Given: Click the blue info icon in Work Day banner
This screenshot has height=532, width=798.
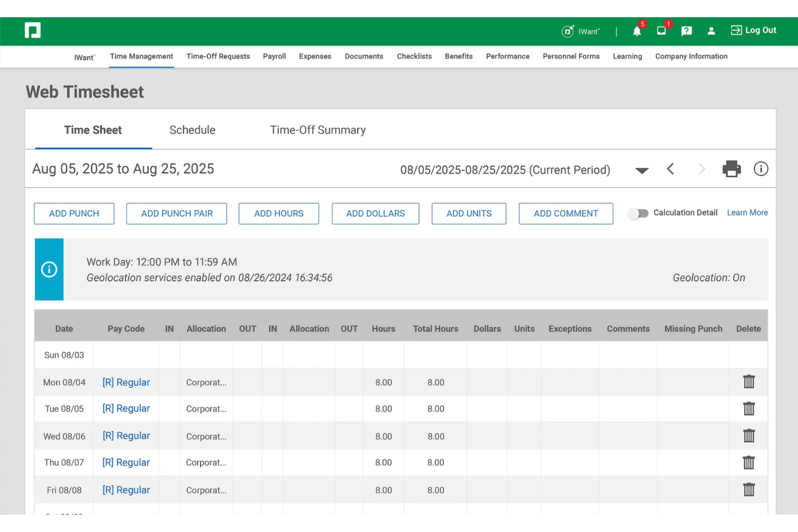Looking at the screenshot, I should (49, 269).
